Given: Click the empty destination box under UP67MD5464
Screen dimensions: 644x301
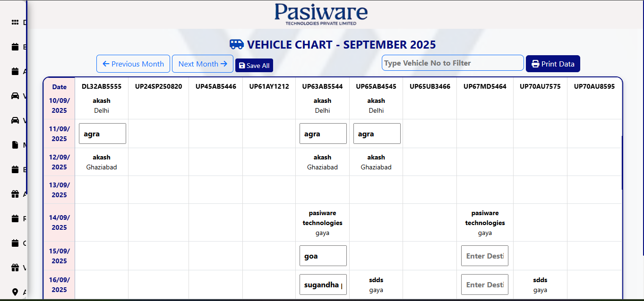Looking at the screenshot, I should tap(485, 255).
